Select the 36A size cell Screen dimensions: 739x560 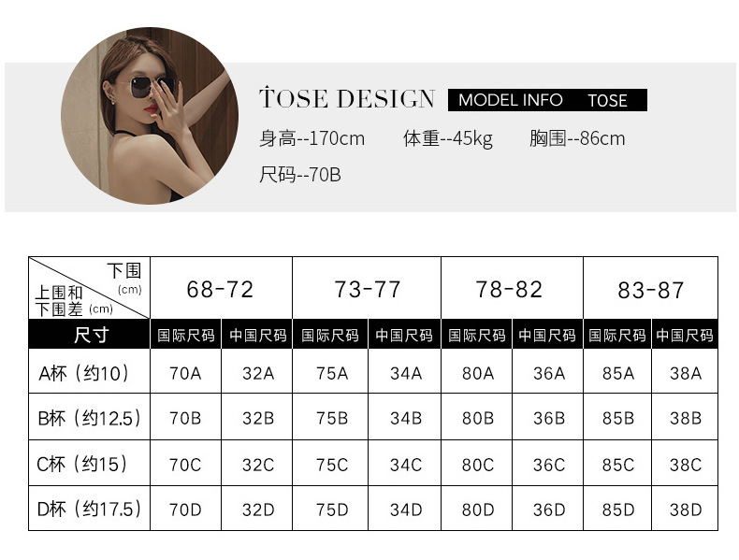click(x=549, y=373)
